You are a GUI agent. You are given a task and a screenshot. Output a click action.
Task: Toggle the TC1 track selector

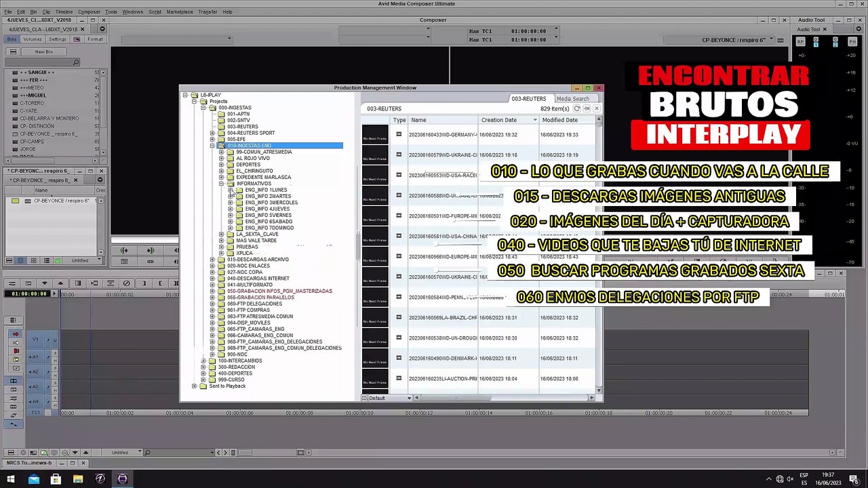[35, 412]
